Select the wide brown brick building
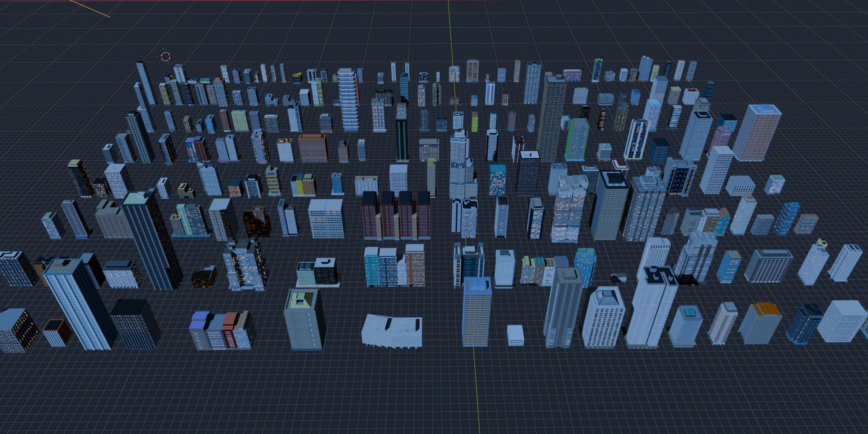 (x=312, y=148)
